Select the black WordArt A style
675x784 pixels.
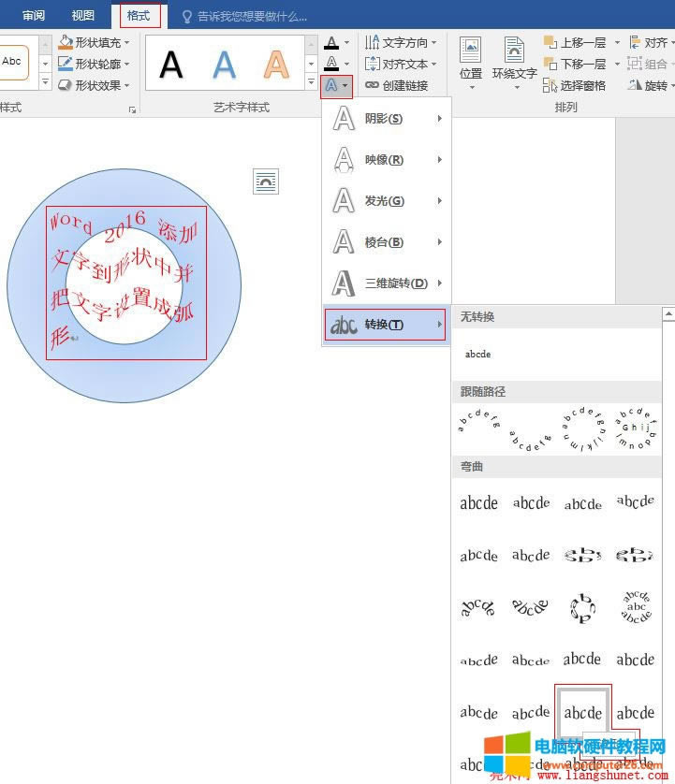[x=171, y=64]
